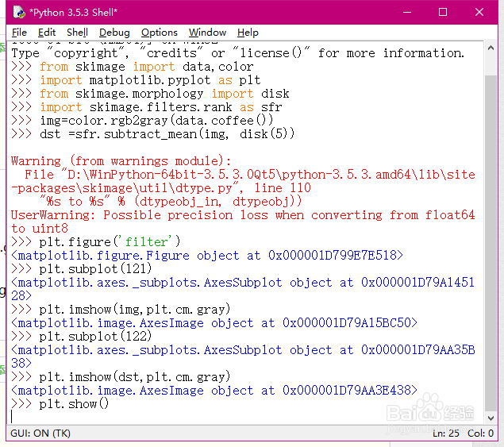Click the 'Ln: 25' status bar indicator
This screenshot has width=504, height=447.
coord(446,434)
